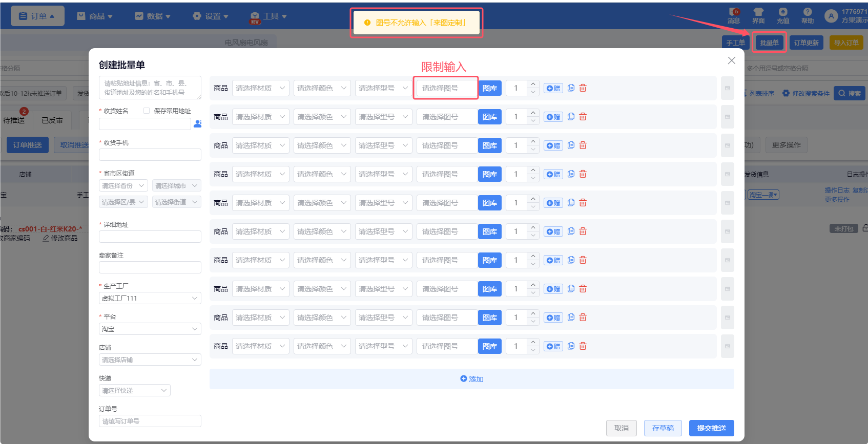Click the 搜索 search button
This screenshot has width=868, height=444.
[x=850, y=93]
